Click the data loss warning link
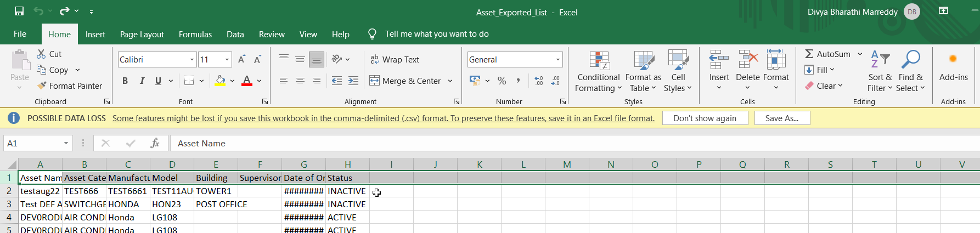 point(384,118)
